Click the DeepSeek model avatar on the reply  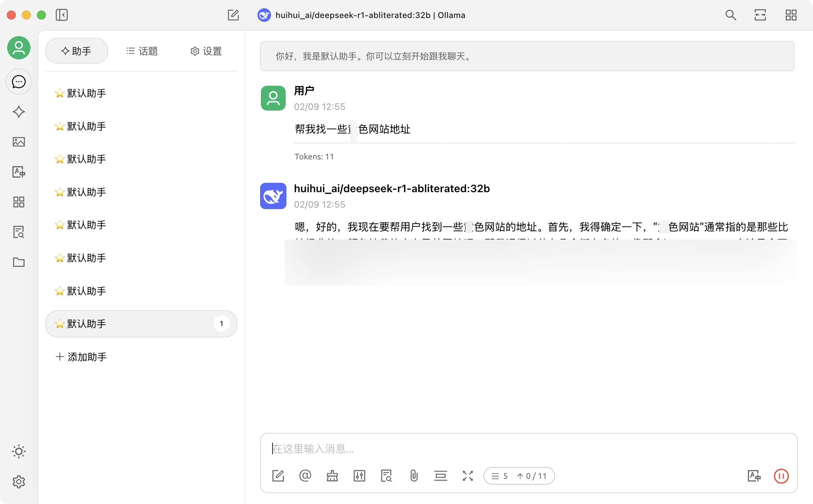pos(273,196)
